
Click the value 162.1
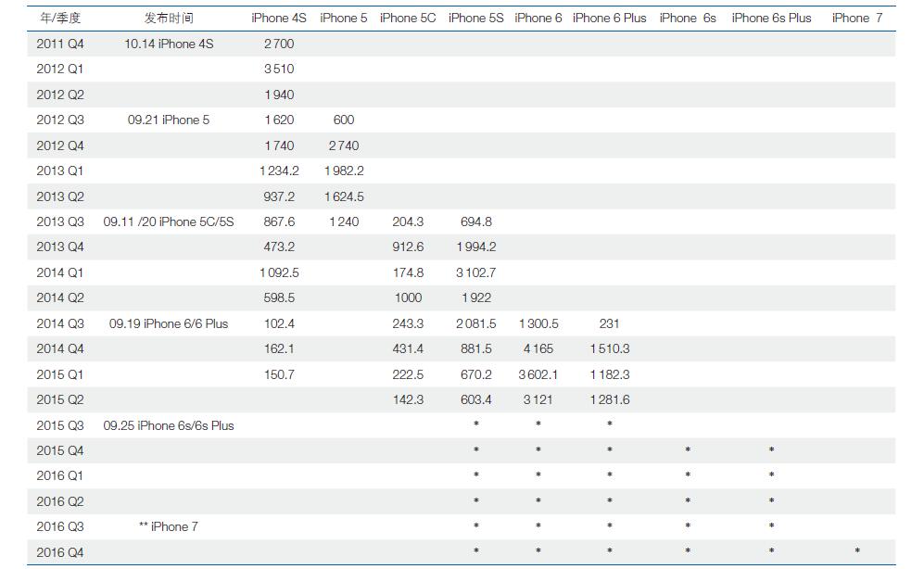click(279, 349)
